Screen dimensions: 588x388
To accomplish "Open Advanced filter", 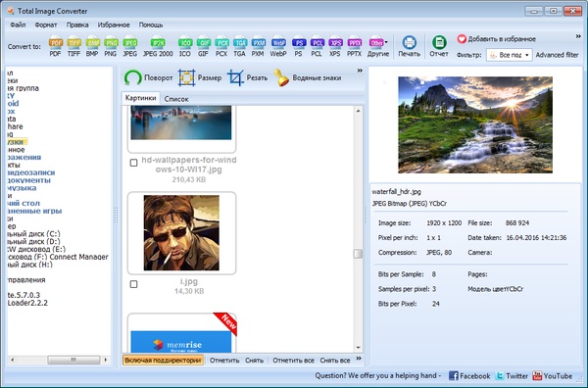I will (557, 55).
